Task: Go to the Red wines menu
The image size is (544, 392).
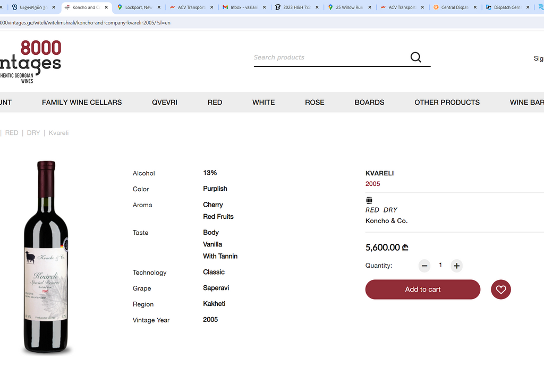Action: point(215,103)
